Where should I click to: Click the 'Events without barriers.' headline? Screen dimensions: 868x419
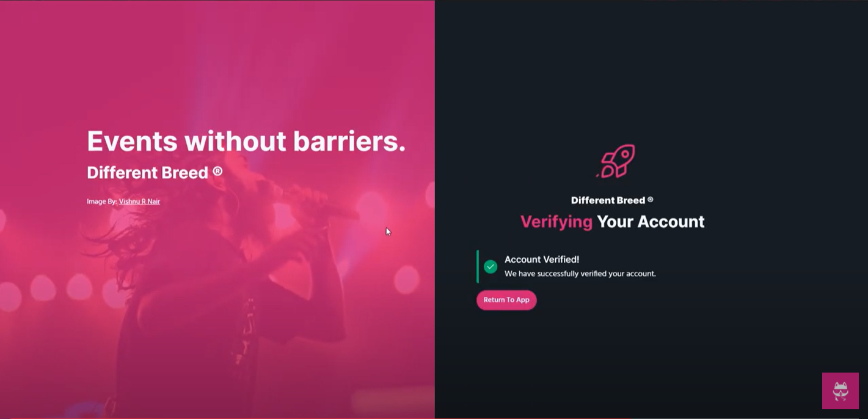click(x=246, y=141)
